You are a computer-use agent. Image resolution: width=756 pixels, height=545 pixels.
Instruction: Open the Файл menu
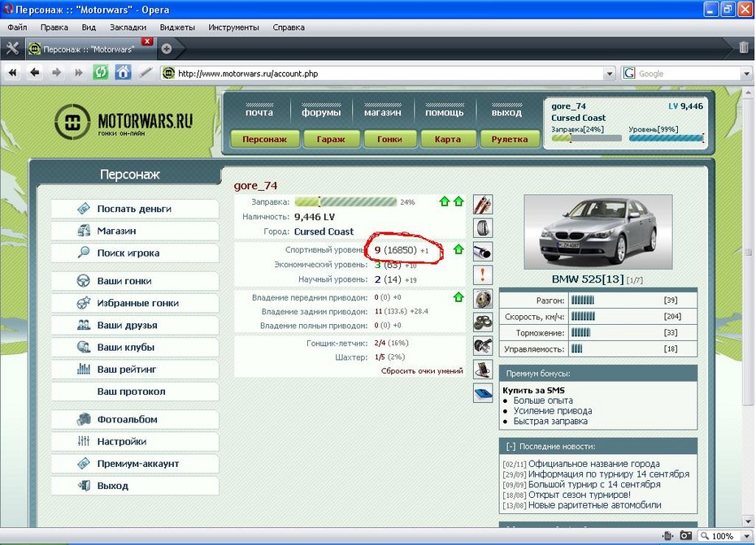[x=17, y=28]
